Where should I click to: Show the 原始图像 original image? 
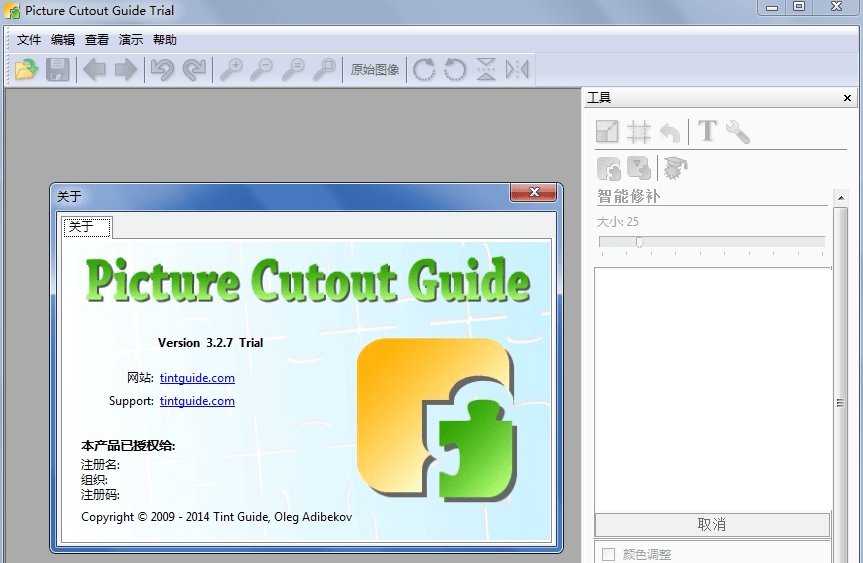375,69
